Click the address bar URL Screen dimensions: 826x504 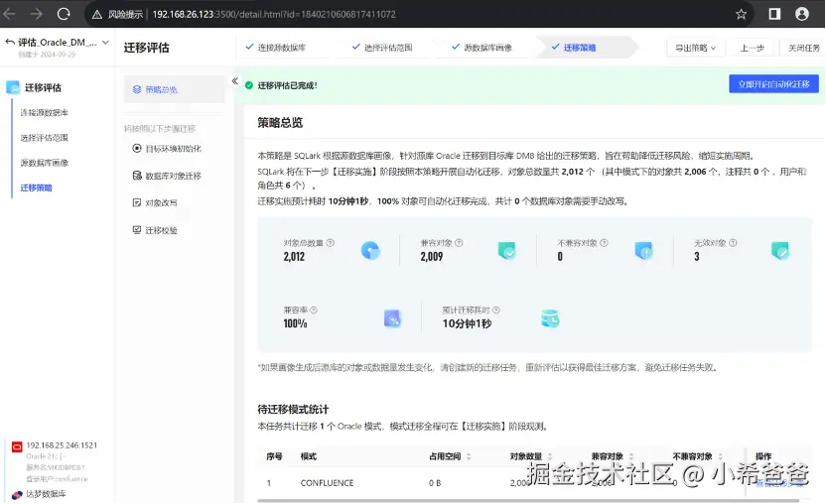pyautogui.click(x=274, y=14)
